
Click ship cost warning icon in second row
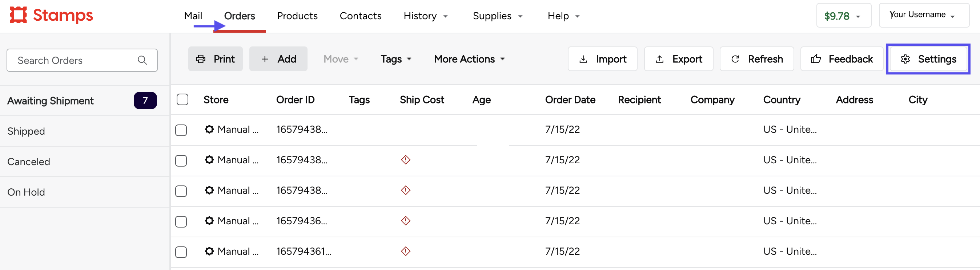click(x=406, y=160)
